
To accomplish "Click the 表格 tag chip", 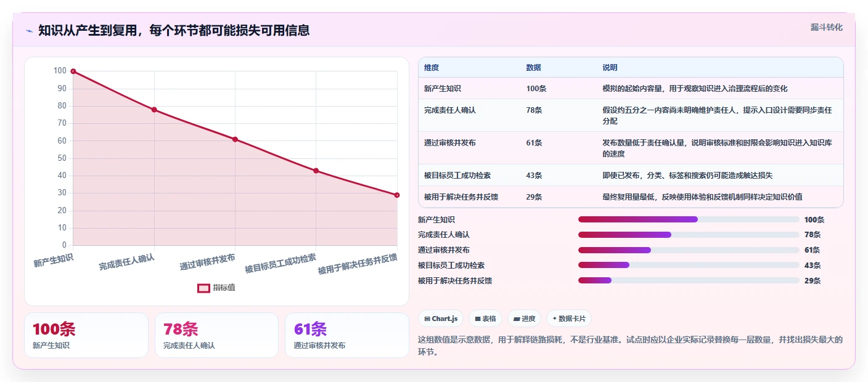I will (485, 319).
